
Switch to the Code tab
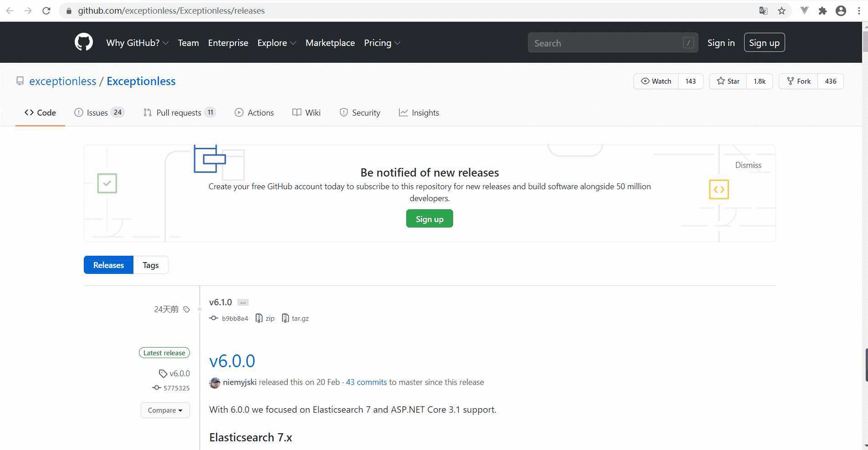40,113
